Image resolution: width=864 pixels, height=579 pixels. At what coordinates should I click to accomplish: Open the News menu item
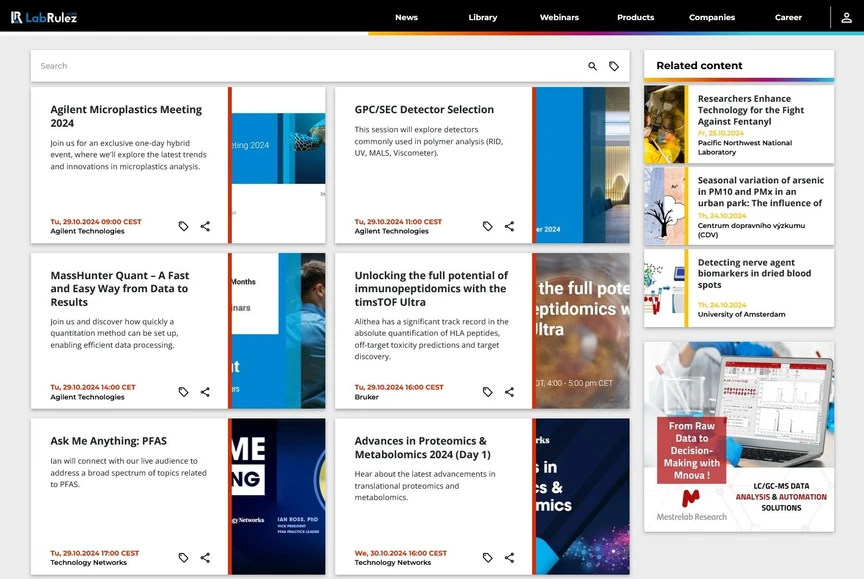(x=406, y=17)
